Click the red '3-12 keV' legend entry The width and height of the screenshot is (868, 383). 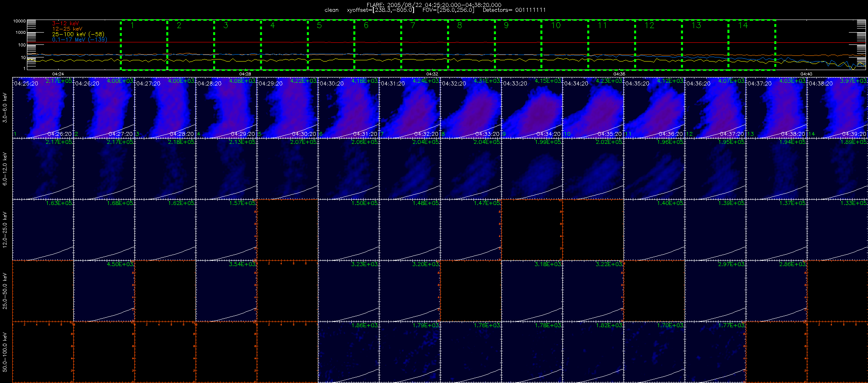[x=65, y=23]
